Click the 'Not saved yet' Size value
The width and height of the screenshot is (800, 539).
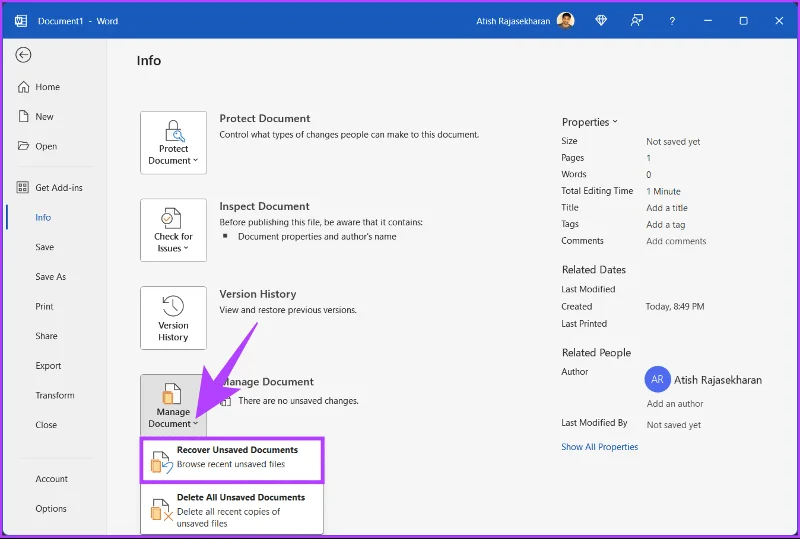tap(673, 141)
